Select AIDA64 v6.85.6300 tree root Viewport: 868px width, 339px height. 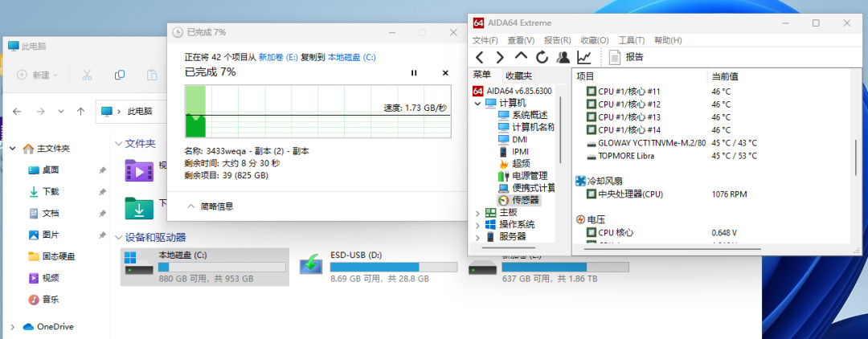[512, 91]
